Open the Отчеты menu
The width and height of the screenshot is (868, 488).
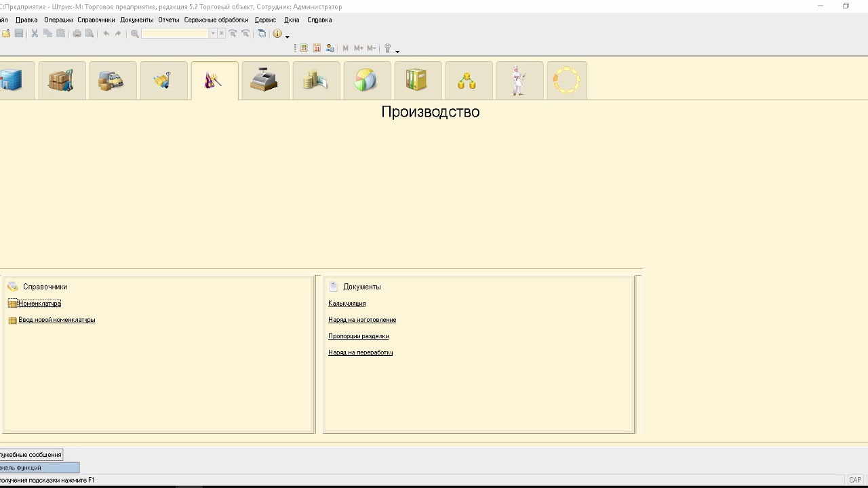(169, 20)
